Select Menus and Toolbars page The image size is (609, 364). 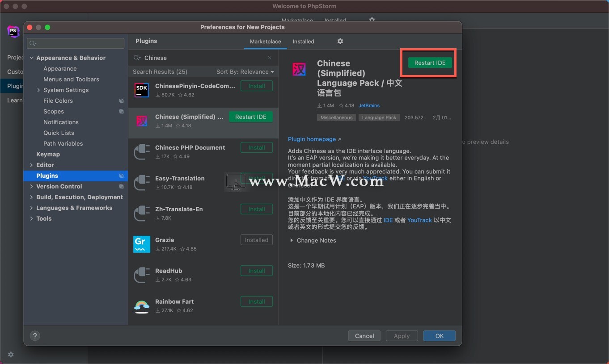[x=71, y=79]
